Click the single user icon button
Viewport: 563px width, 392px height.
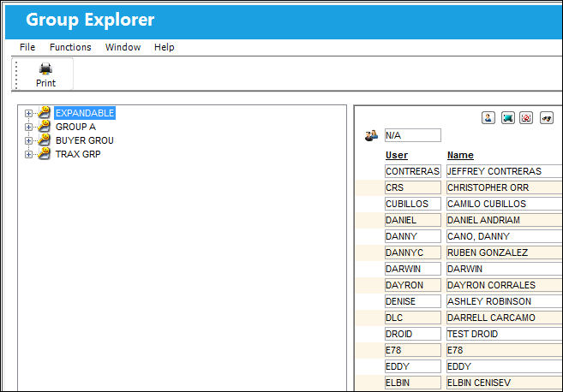click(x=488, y=117)
